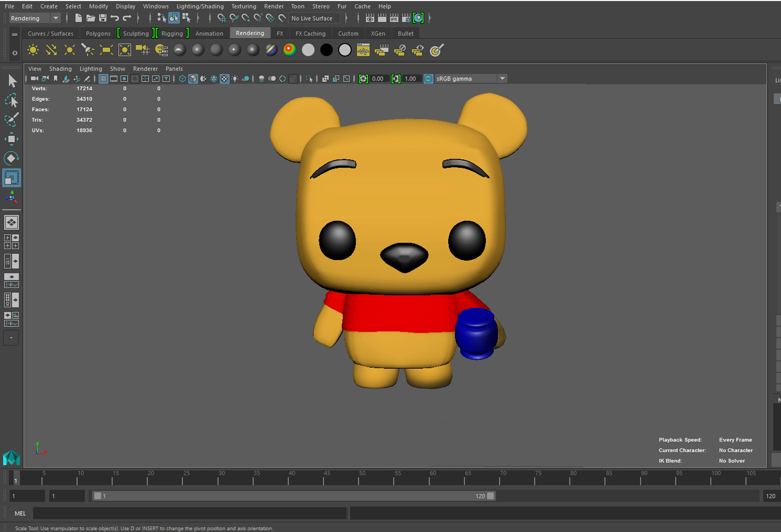Viewport: 781px width, 532px height.
Task: Open Render Settings window
Action: pos(406,18)
